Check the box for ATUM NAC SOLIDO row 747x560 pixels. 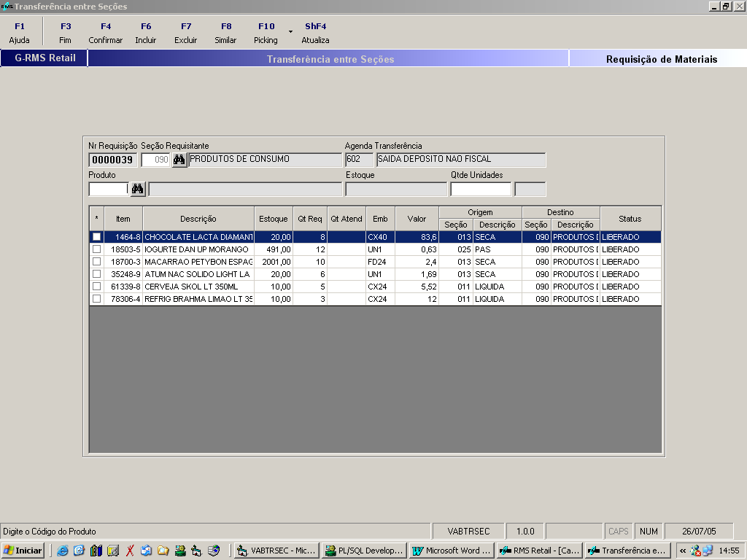pyautogui.click(x=97, y=274)
